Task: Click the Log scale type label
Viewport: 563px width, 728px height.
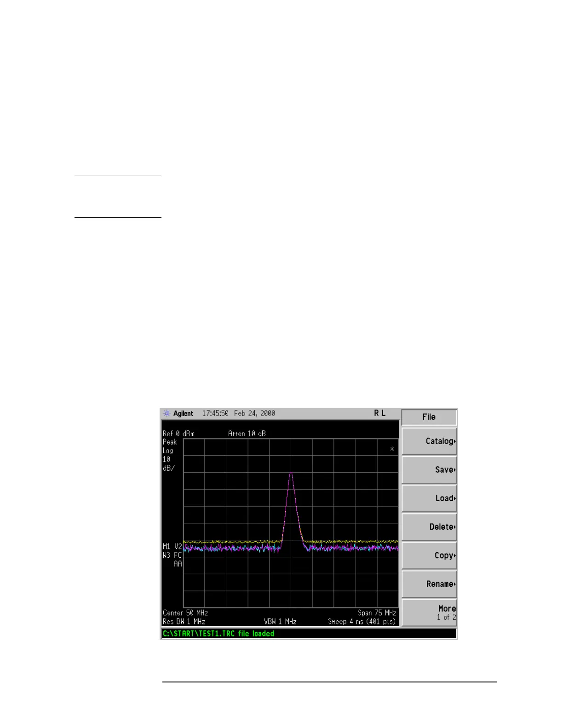Action: (x=168, y=451)
